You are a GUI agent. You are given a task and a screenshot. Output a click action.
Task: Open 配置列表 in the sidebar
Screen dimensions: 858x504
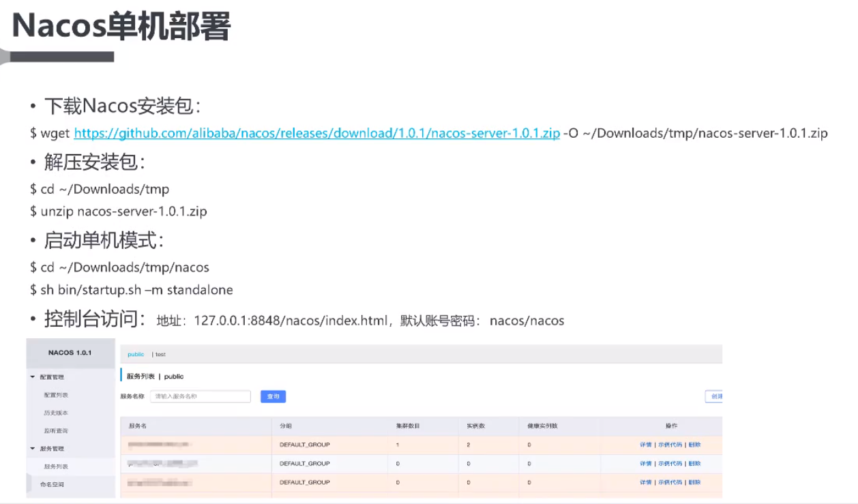[x=56, y=395]
